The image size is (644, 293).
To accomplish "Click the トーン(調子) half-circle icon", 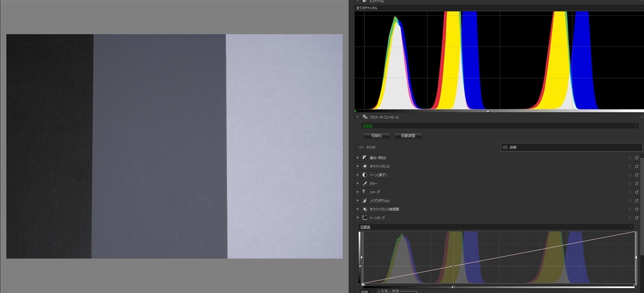I will point(365,175).
